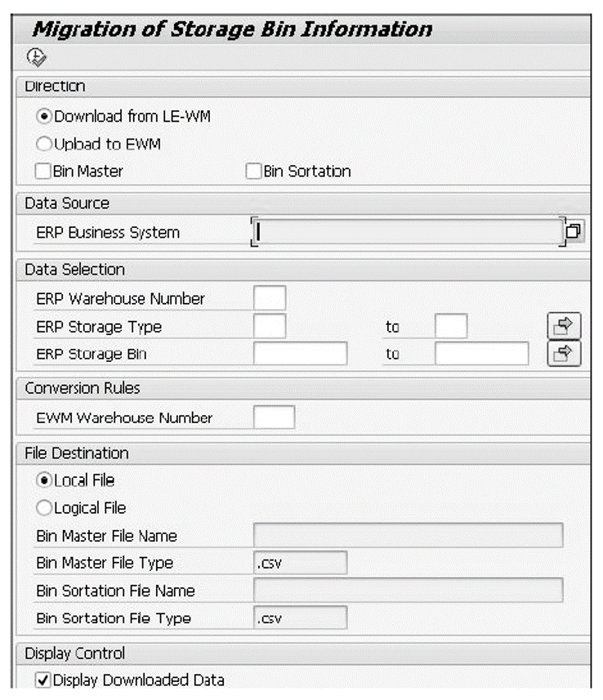Enable the Bin Master checkbox

click(42, 171)
